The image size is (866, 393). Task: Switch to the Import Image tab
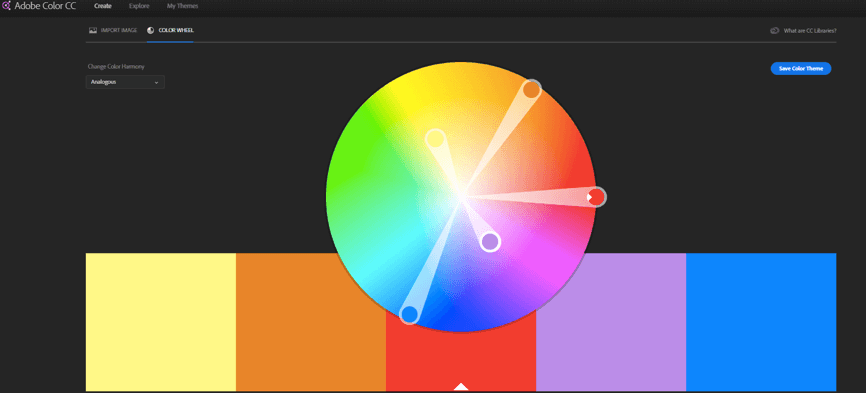coord(113,30)
